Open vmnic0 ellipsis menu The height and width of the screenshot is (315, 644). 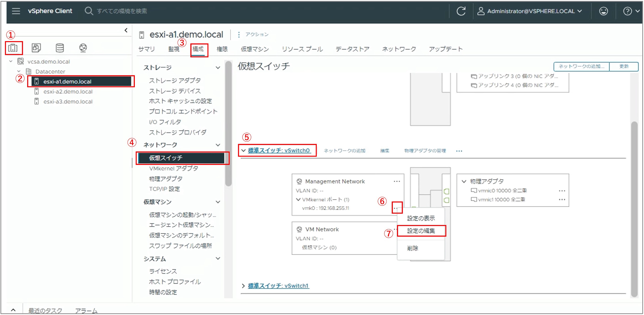(x=562, y=191)
